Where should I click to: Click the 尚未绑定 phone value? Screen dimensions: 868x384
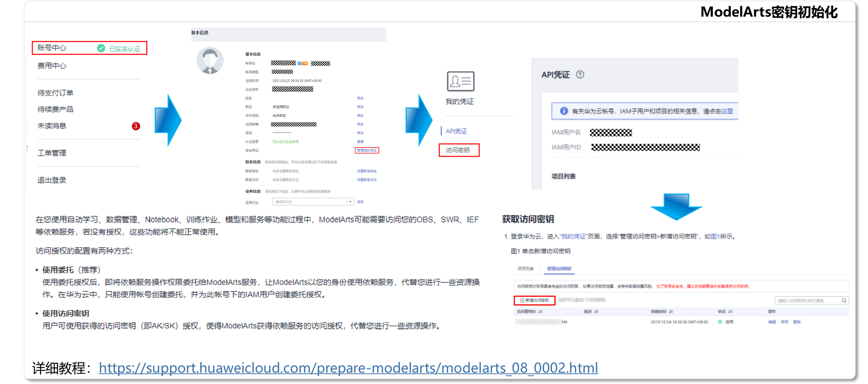tap(279, 115)
